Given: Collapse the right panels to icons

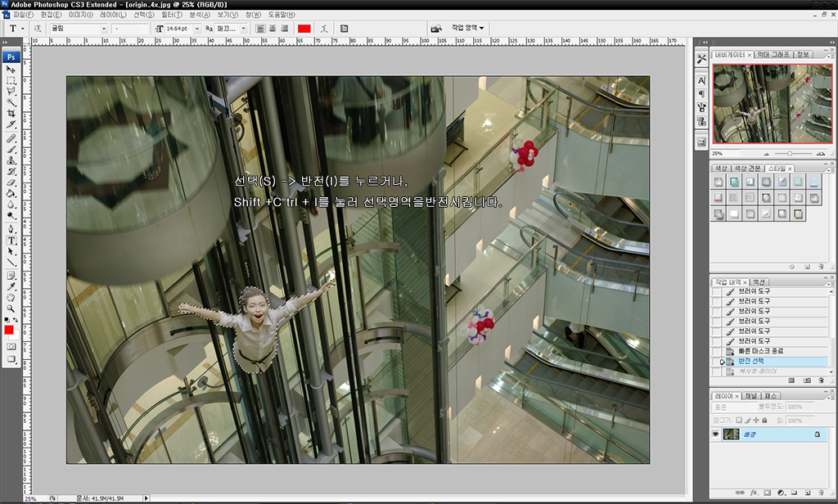Looking at the screenshot, I should tap(831, 42).
